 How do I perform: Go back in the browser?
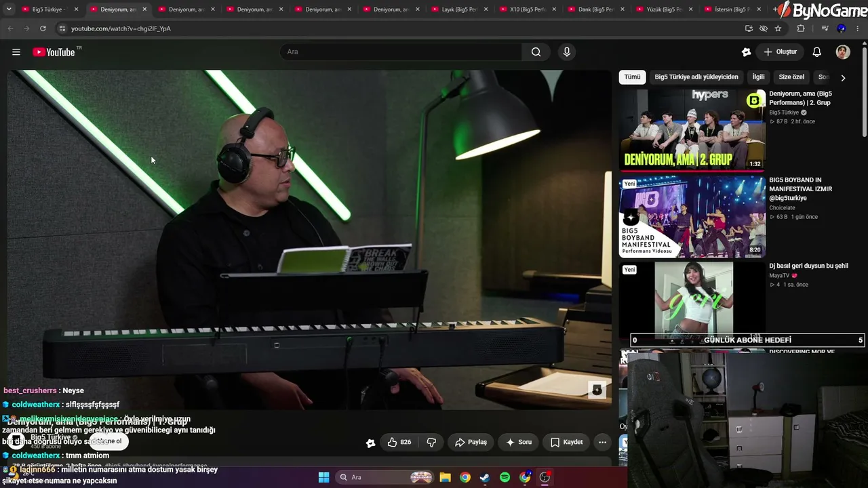click(x=11, y=28)
